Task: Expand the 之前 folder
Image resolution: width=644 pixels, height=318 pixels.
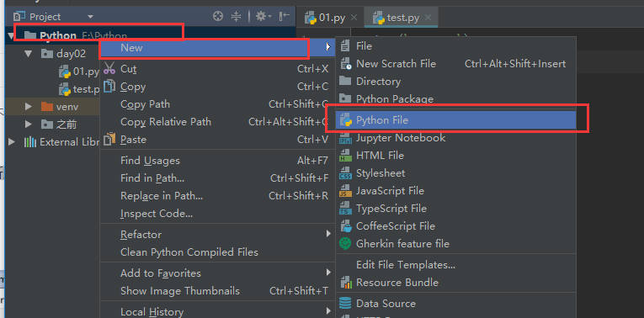Action: pyautogui.click(x=28, y=125)
